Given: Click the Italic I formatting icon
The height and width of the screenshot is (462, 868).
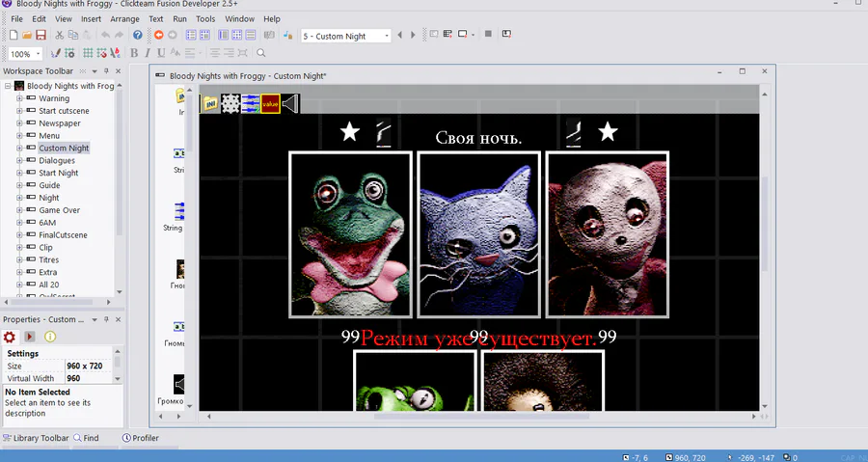Looking at the screenshot, I should [148, 53].
